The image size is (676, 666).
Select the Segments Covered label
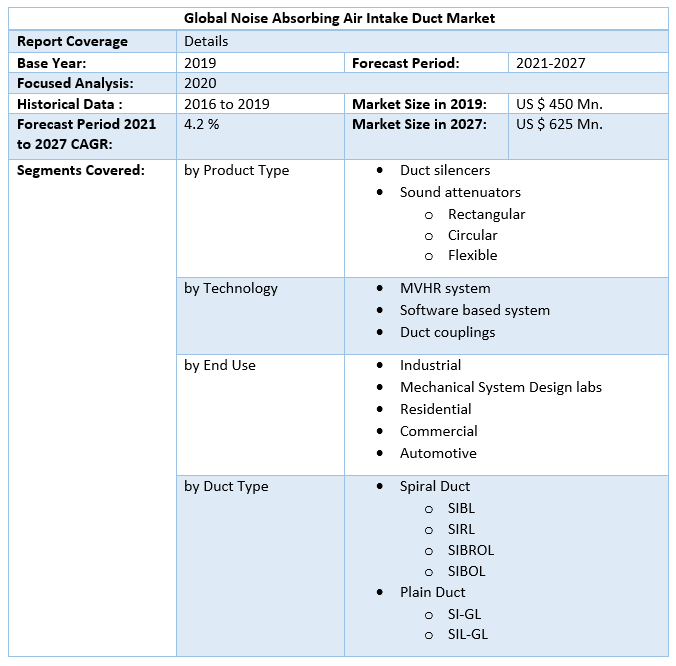click(x=81, y=170)
